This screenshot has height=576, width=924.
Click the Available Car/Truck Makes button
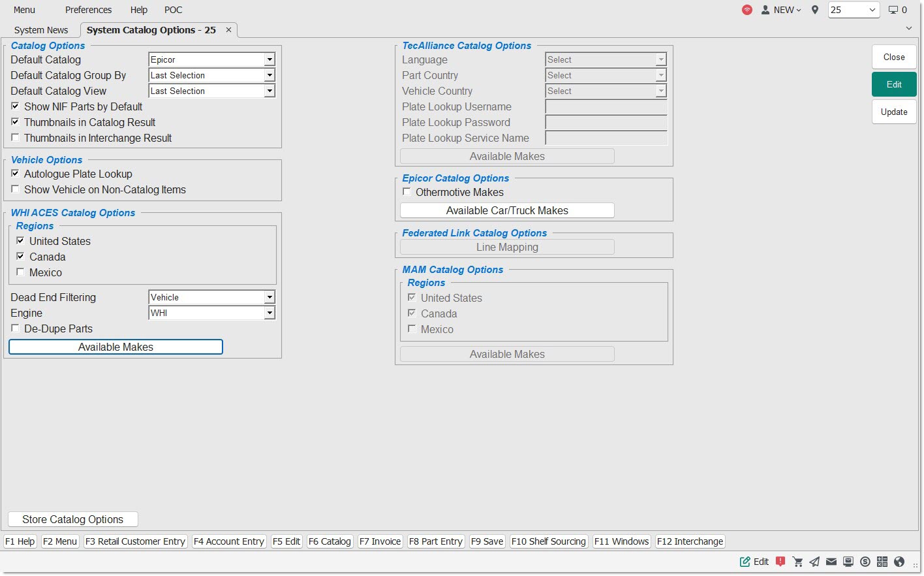pos(507,210)
